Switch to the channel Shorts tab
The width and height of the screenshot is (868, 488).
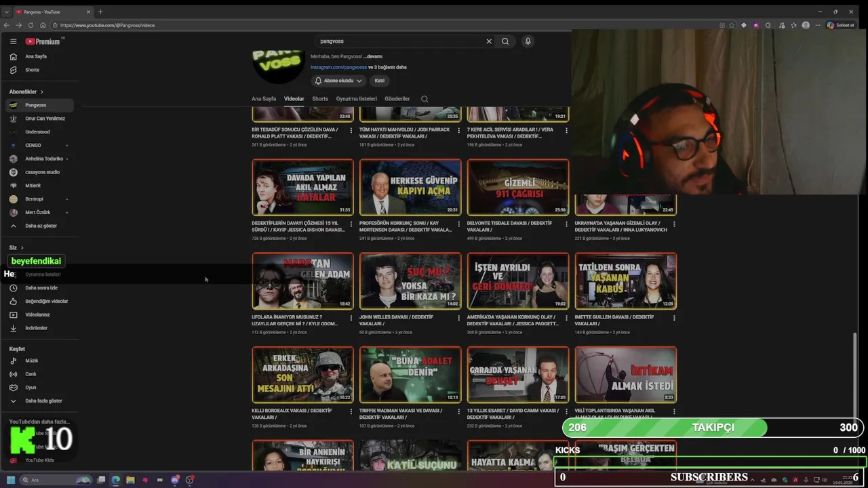[x=320, y=99]
